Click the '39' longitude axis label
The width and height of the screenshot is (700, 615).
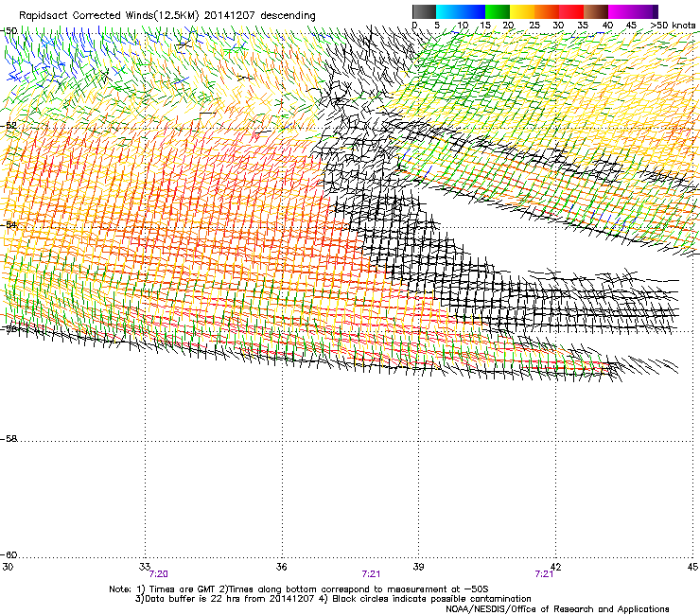click(x=418, y=567)
